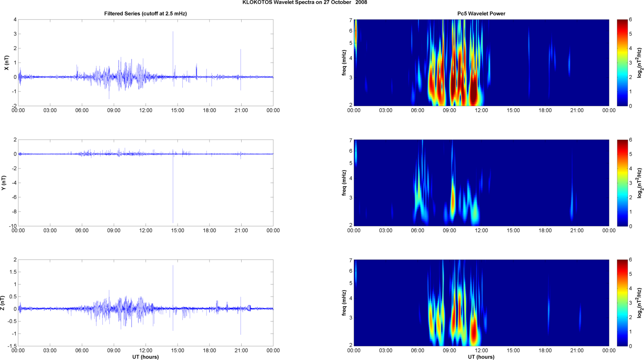Click the log2(nT²/Hz) label beside the top colorbar

click(x=641, y=63)
